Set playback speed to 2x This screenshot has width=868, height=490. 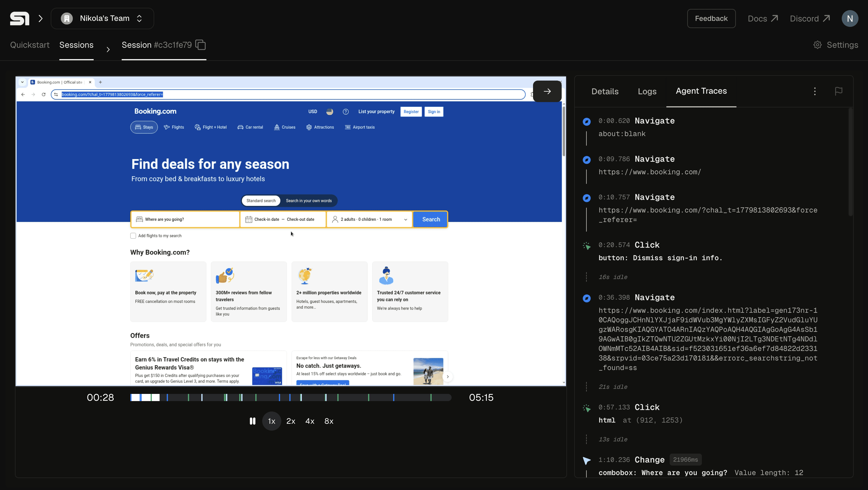point(291,421)
